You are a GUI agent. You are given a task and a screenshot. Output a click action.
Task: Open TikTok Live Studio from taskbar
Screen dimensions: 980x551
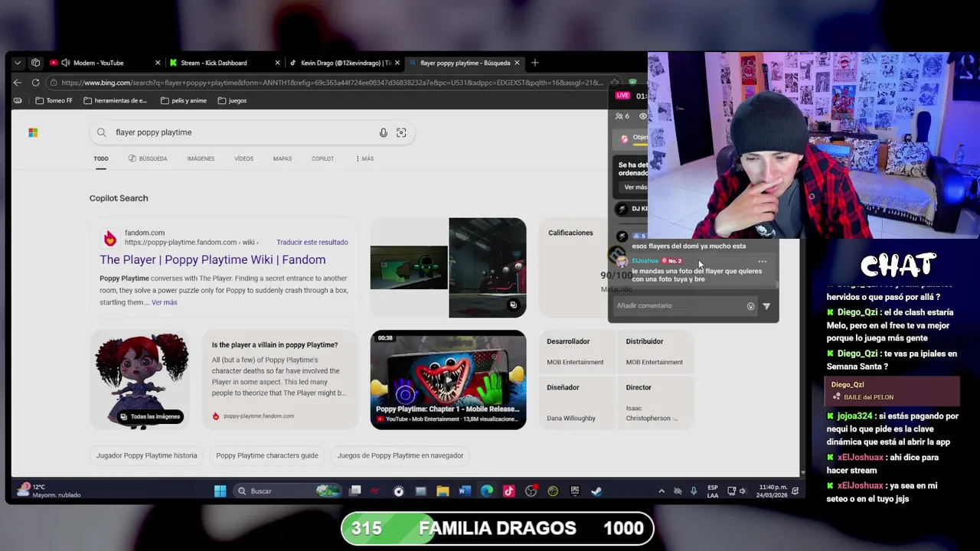click(x=509, y=491)
